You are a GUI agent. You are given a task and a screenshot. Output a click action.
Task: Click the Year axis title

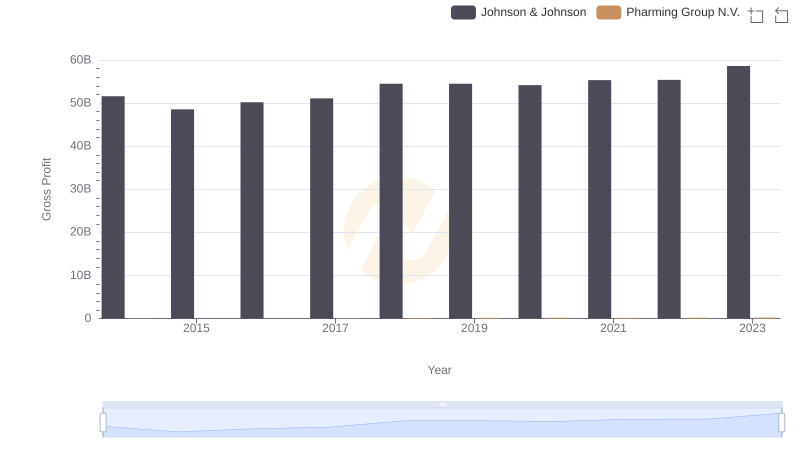(x=439, y=370)
